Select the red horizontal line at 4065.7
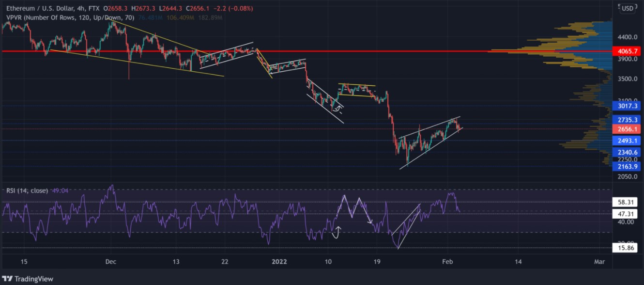The image size is (644, 285). tap(339, 51)
